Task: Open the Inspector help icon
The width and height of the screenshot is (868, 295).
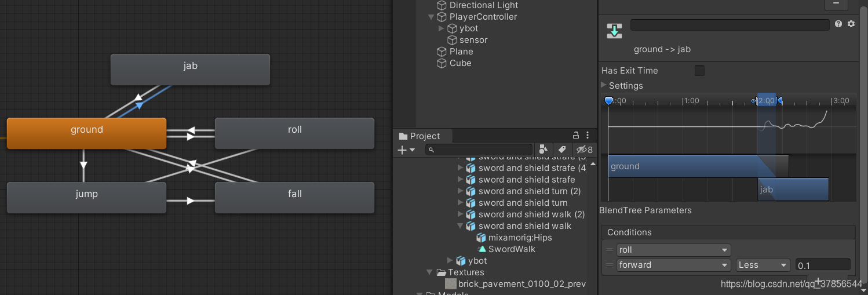Action: click(838, 24)
